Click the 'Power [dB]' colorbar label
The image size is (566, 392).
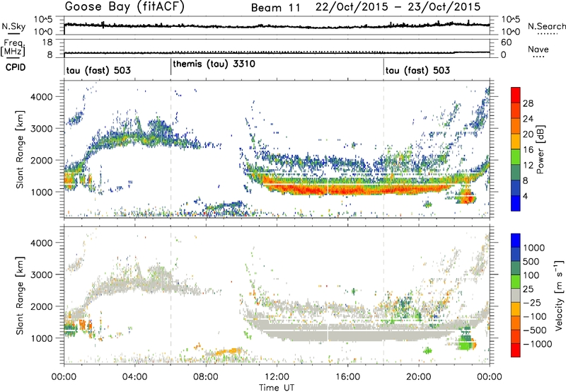[540, 149]
